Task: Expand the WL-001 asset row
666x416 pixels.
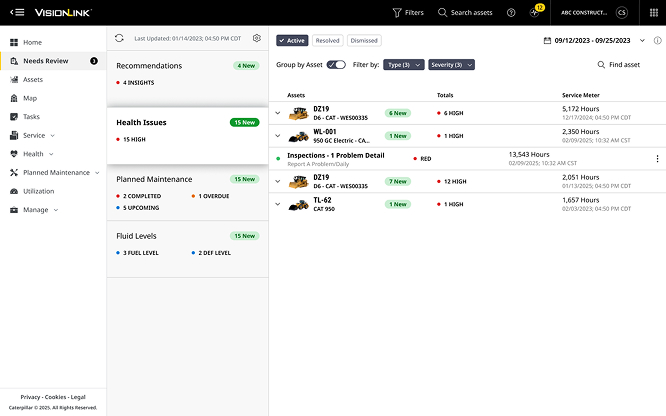Action: [278, 136]
